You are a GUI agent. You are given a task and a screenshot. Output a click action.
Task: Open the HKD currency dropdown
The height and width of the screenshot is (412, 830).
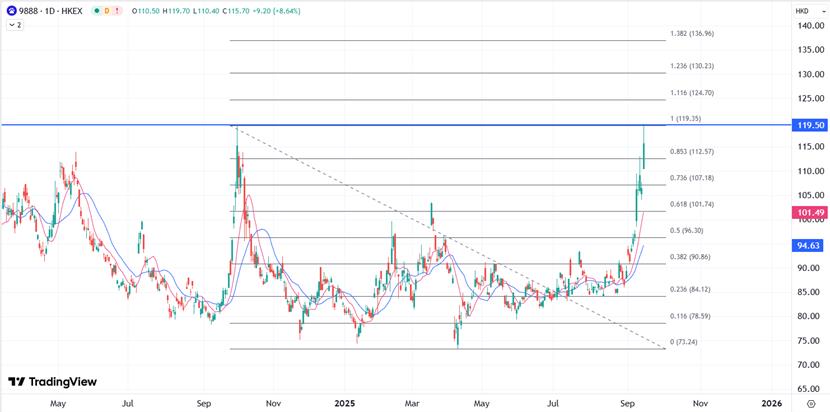pyautogui.click(x=802, y=10)
